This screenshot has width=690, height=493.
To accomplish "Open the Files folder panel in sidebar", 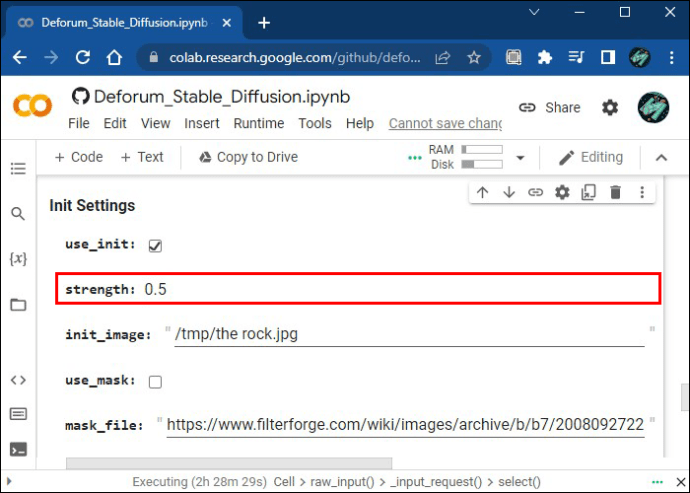I will pyautogui.click(x=18, y=305).
